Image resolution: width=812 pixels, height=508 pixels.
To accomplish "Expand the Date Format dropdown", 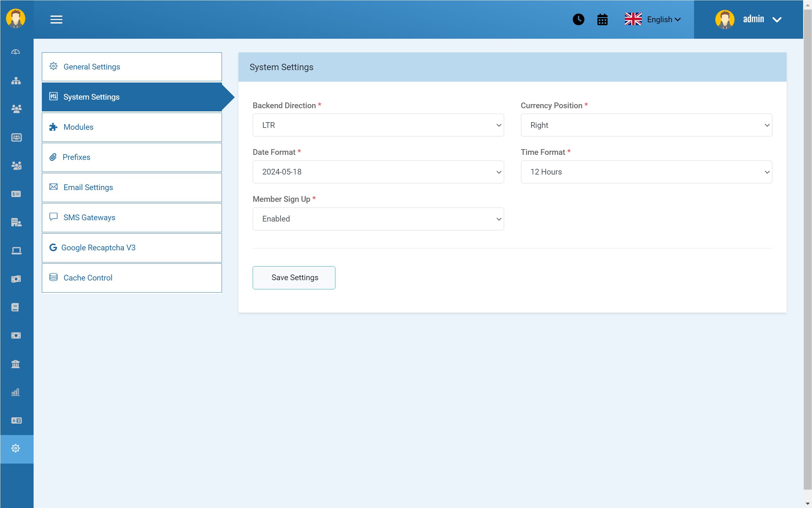I will click(378, 172).
